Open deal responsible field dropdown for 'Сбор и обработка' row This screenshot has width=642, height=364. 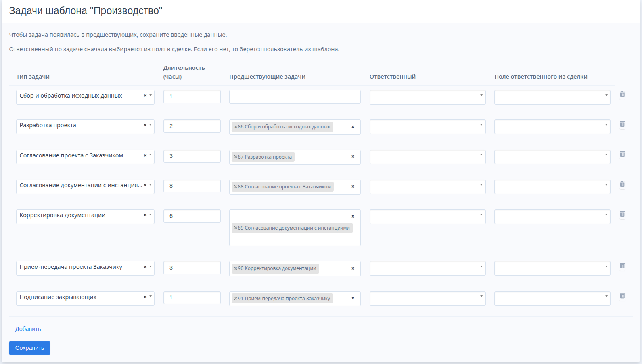552,97
